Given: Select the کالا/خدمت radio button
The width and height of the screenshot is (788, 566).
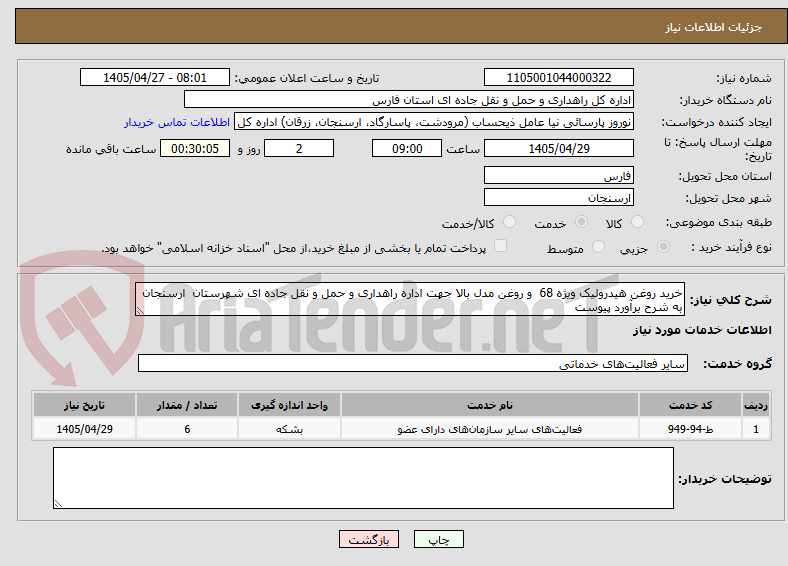Looking at the screenshot, I should (510, 222).
